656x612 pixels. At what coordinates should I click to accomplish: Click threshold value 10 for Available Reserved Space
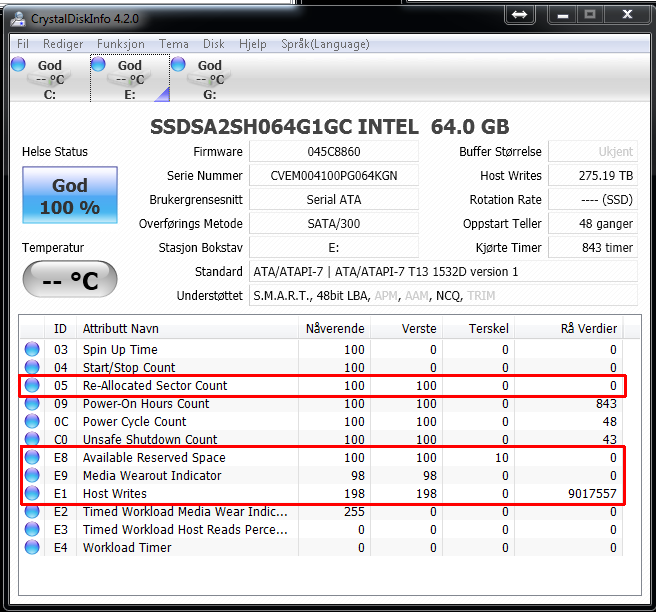tap(502, 458)
